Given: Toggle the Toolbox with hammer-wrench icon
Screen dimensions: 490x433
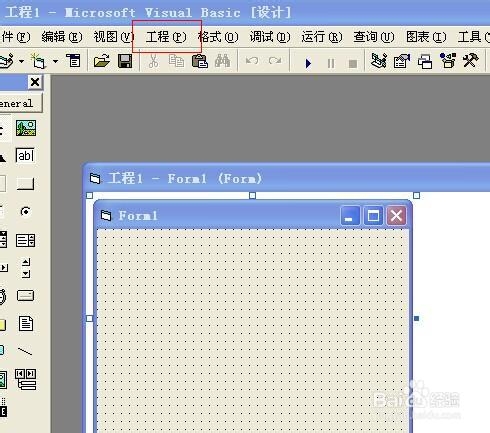Looking at the screenshot, I should click(470, 61).
